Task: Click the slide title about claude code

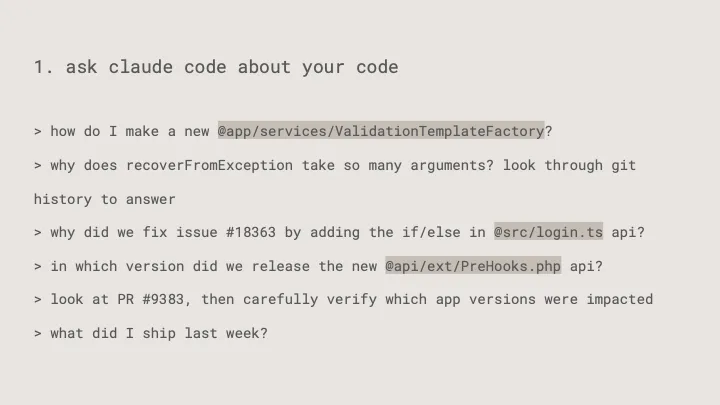Action: click(216, 67)
